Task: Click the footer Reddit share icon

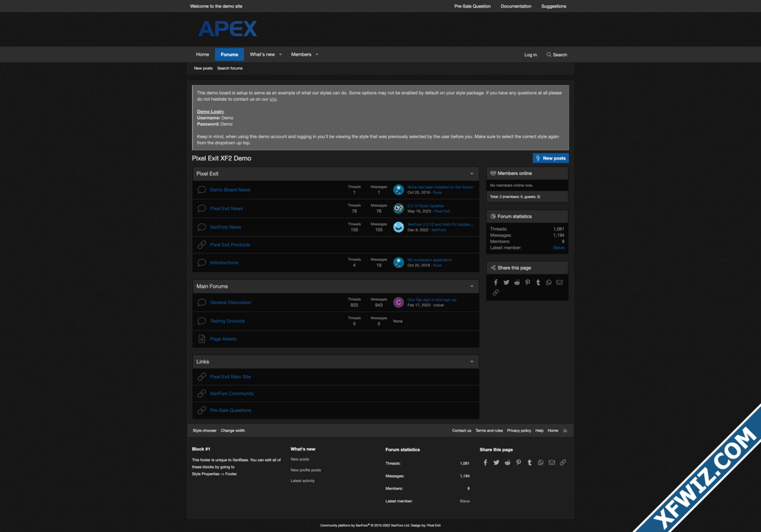Action: (507, 463)
